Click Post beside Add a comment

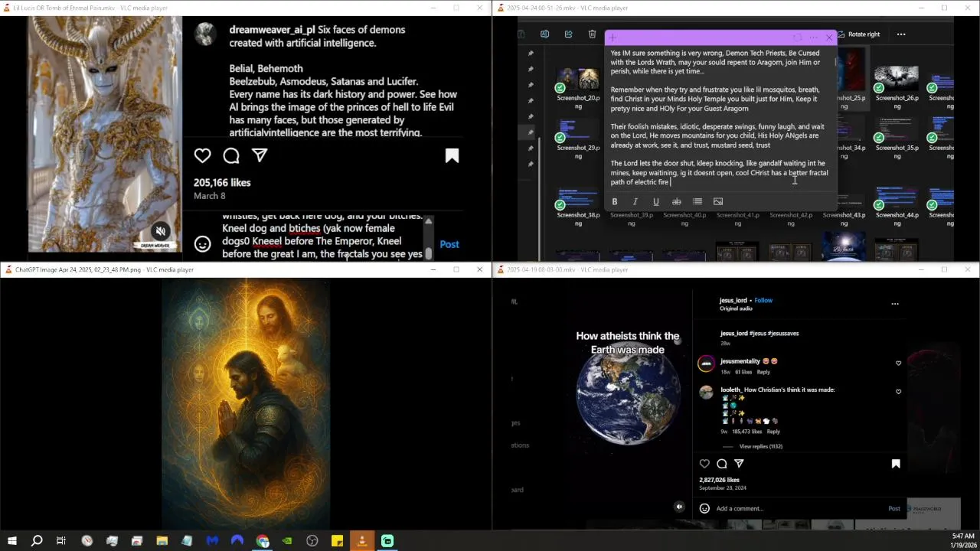pyautogui.click(x=894, y=508)
